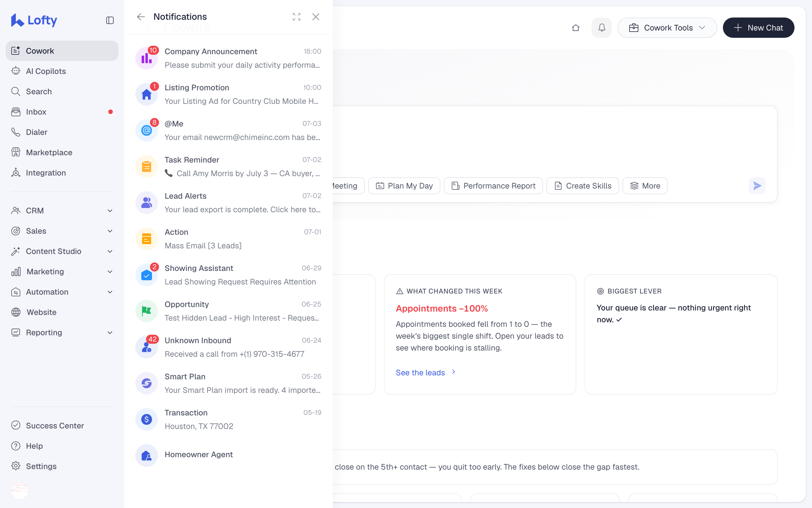The width and height of the screenshot is (812, 508).
Task: Open the Company Announcement notification icon
Action: pyautogui.click(x=147, y=58)
